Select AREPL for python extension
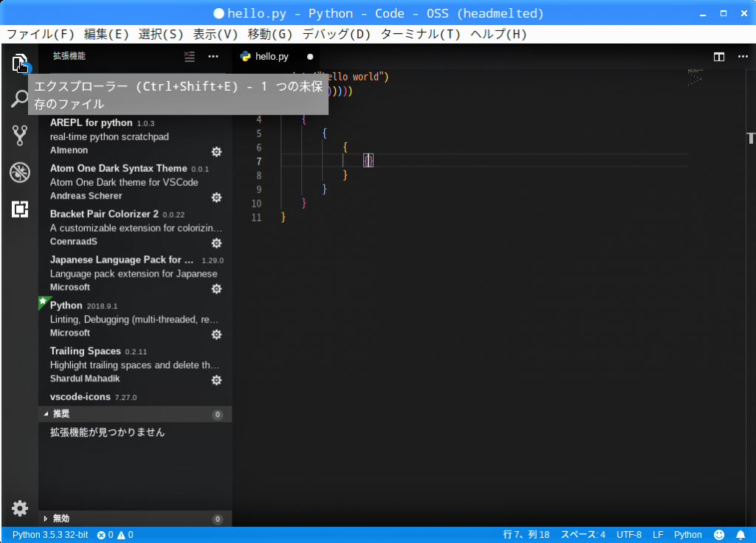This screenshot has height=543, width=756. pyautogui.click(x=136, y=136)
